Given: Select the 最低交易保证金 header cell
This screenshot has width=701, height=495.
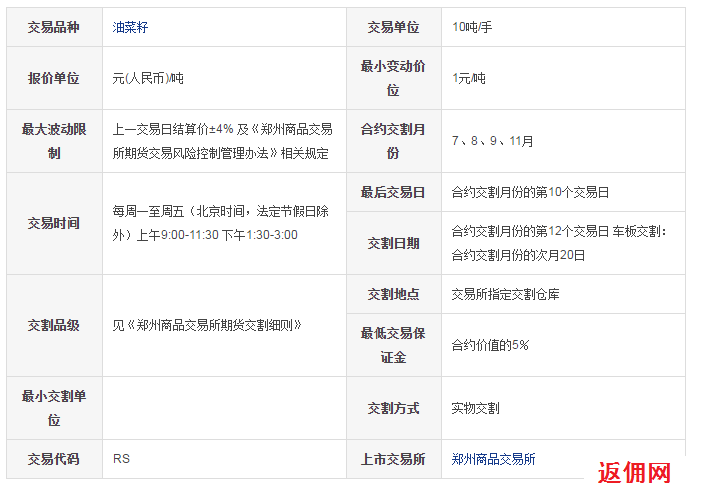Looking at the screenshot, I should point(393,345).
